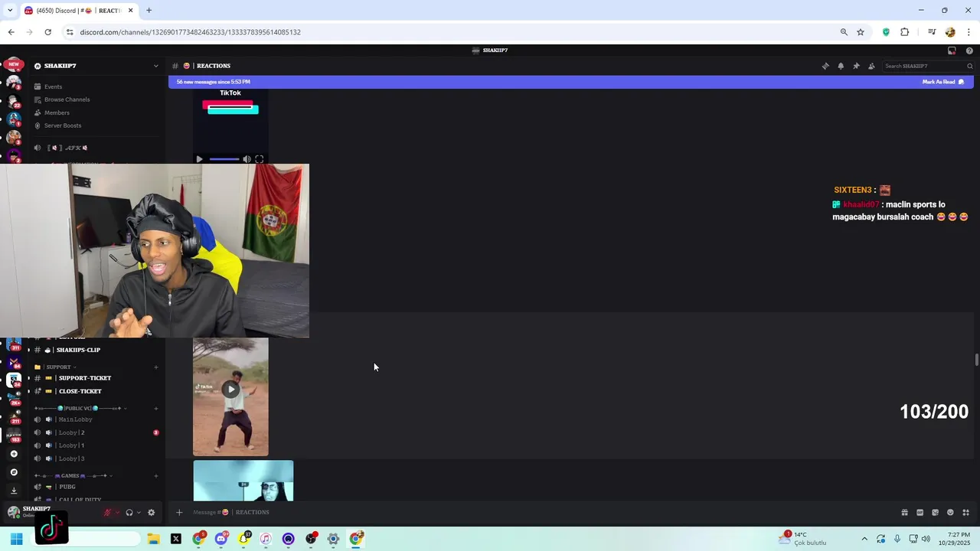The width and height of the screenshot is (980, 551).
Task: Click the Discord URL address bar
Action: (452, 32)
